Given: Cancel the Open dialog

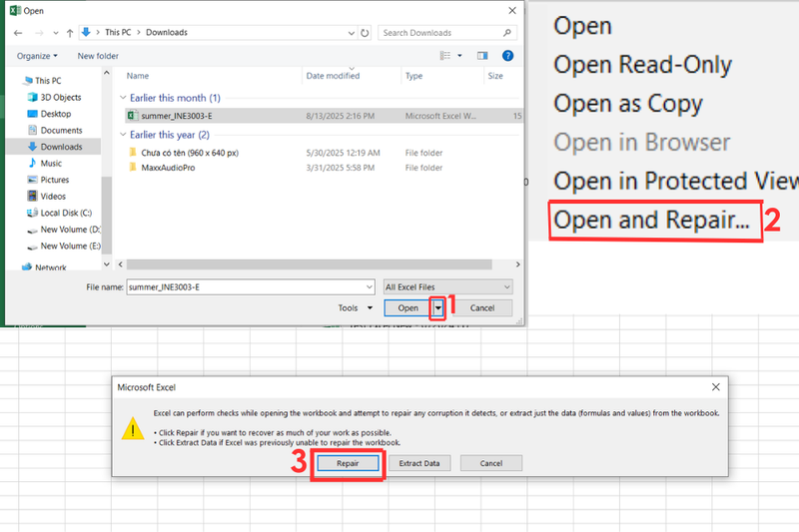Looking at the screenshot, I should point(482,308).
